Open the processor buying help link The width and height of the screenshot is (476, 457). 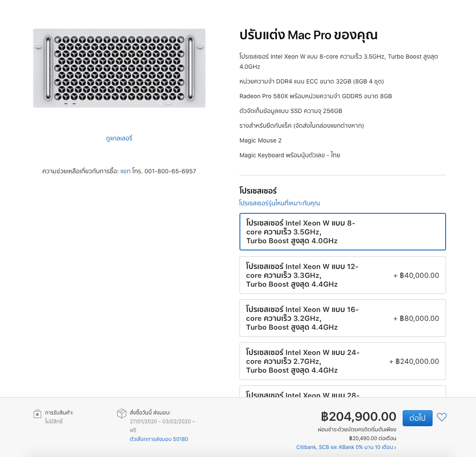pos(279,203)
